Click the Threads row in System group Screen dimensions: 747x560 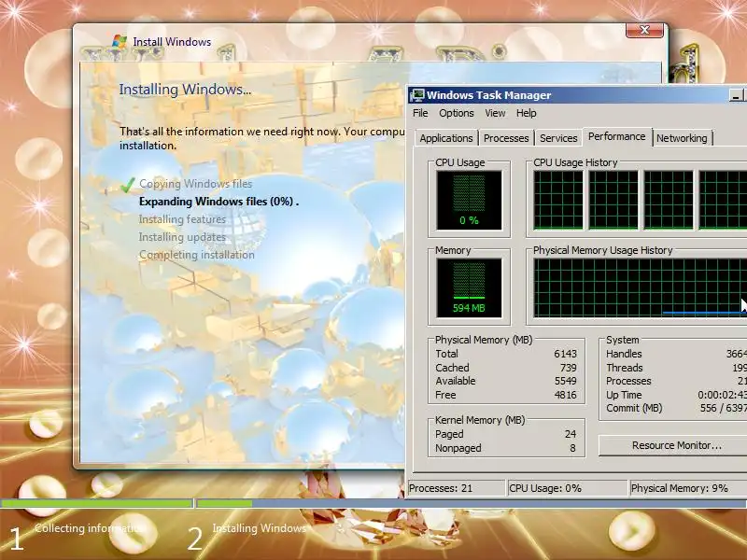point(676,368)
